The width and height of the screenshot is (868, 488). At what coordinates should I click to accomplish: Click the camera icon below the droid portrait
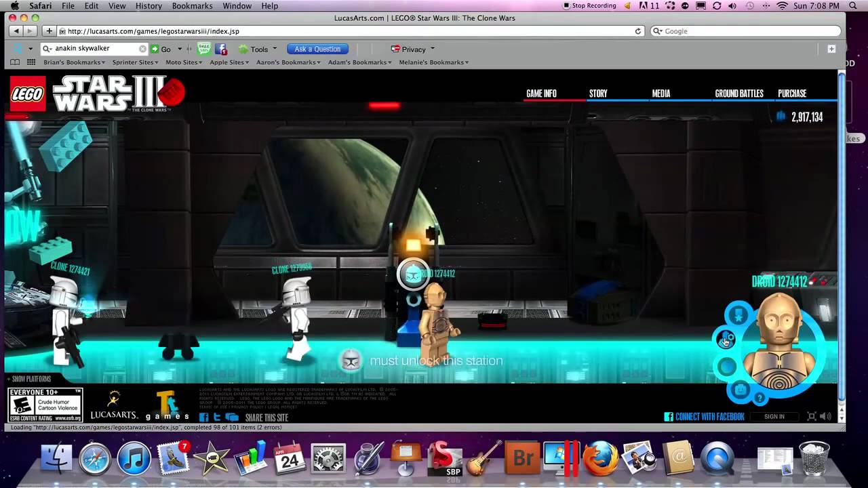point(741,390)
